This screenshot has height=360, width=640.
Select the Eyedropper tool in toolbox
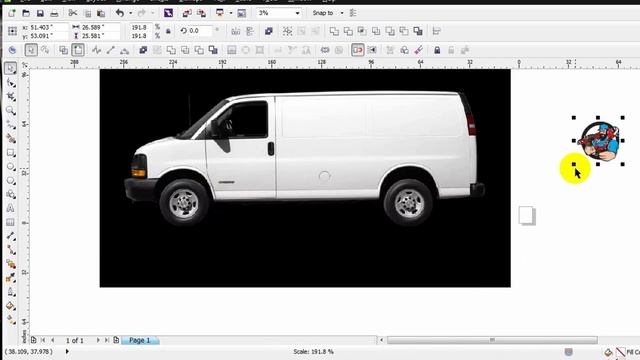tap(11, 278)
